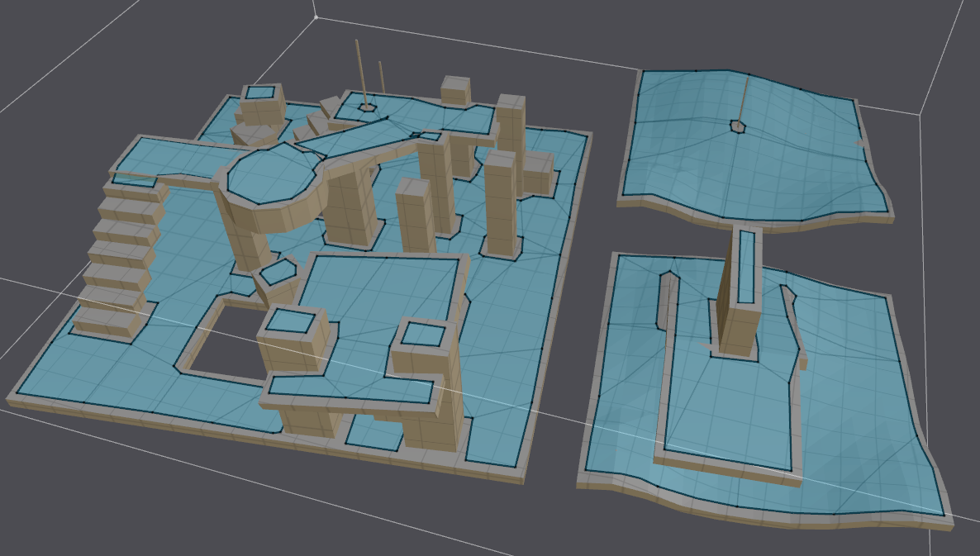Select the small hexagonal pole base navmesh
The image size is (980, 556).
point(367,108)
